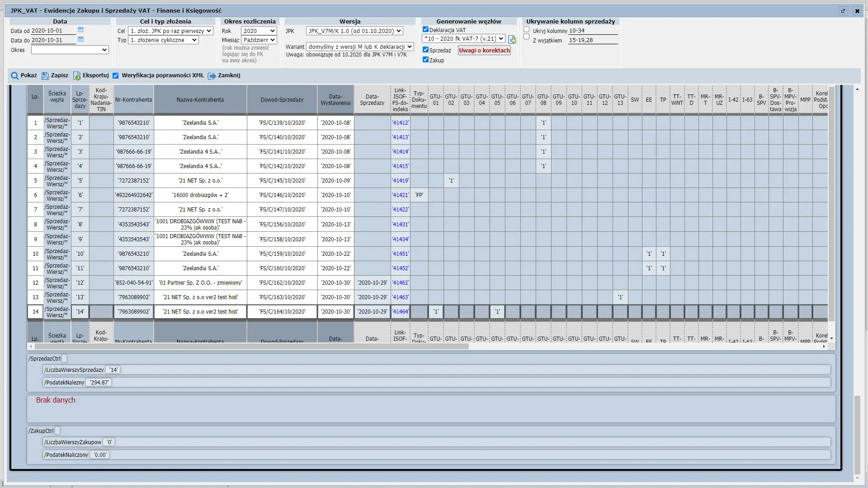
Task: Open calendar picker for Data od
Action: [80, 30]
